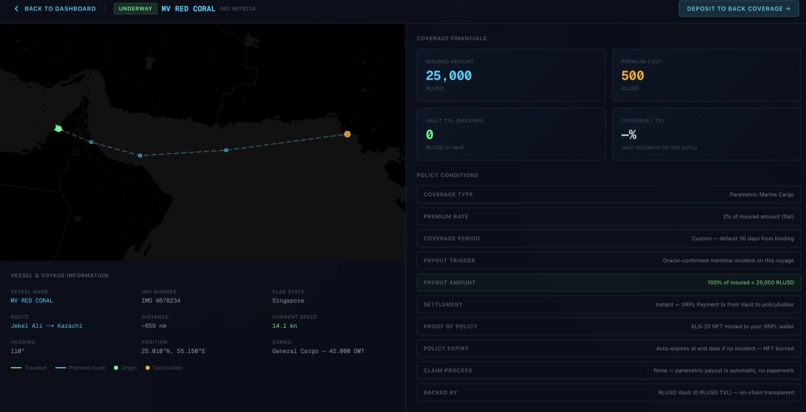The image size is (806, 412).
Task: Select the Coverage Type row
Action: 609,195
